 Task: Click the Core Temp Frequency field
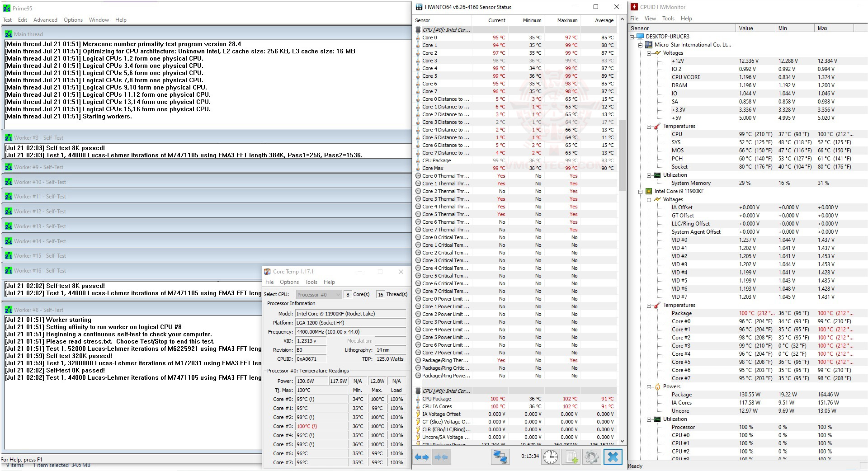350,332
